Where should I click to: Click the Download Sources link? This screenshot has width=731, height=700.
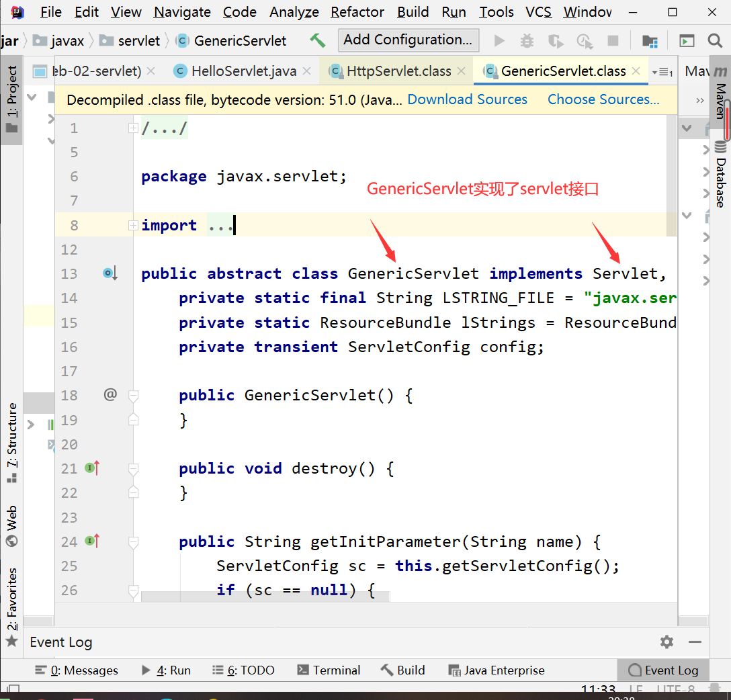[467, 99]
